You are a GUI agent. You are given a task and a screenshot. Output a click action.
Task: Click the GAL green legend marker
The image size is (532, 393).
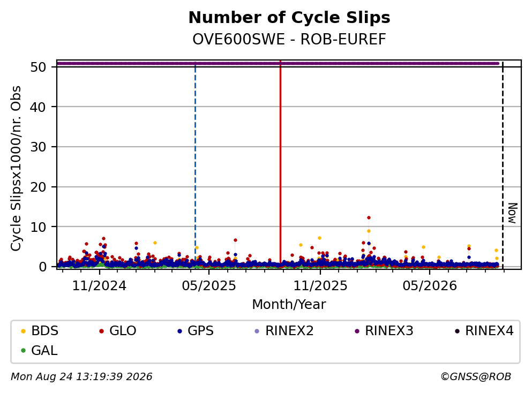pos(23,351)
